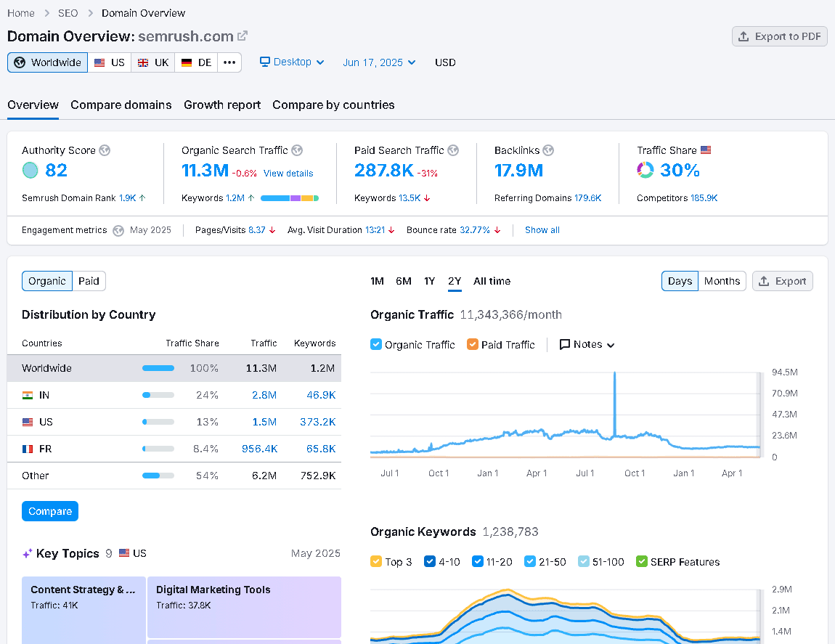Open the Growth report tab
This screenshot has width=835, height=644.
(222, 105)
